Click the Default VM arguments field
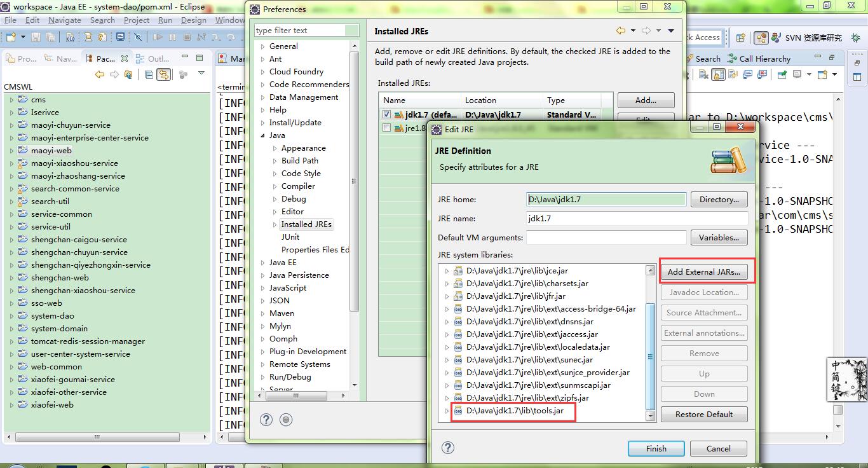The width and height of the screenshot is (868, 468). [606, 237]
